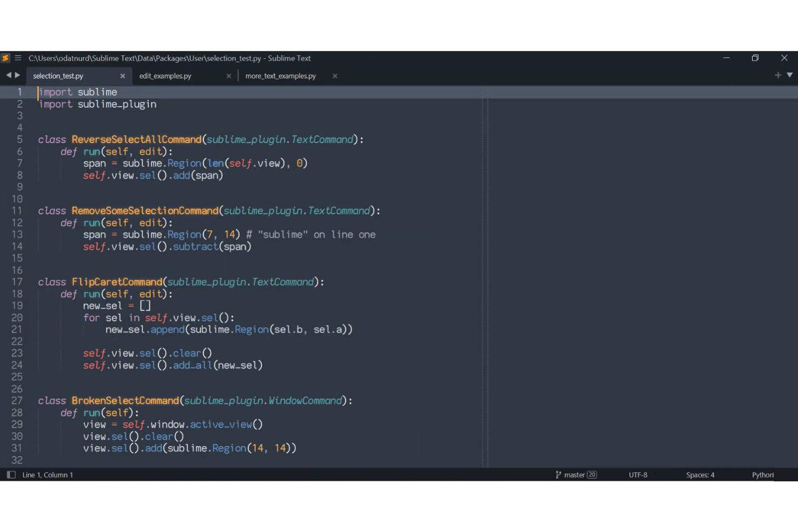Close the more_text_examples.py tab
This screenshot has height=532, width=798.
click(334, 75)
